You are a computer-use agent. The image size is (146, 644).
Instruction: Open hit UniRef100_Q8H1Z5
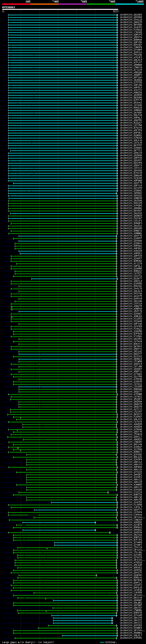[x=131, y=22]
